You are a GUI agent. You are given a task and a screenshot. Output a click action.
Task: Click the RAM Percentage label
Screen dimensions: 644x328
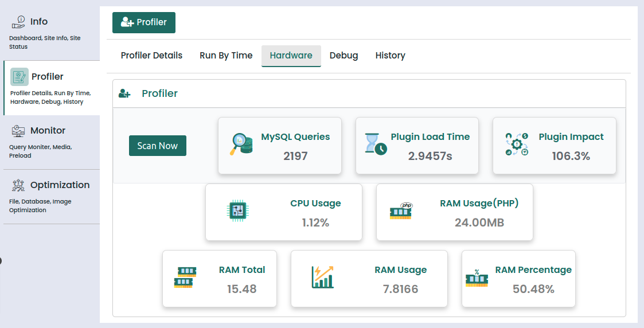(x=533, y=270)
